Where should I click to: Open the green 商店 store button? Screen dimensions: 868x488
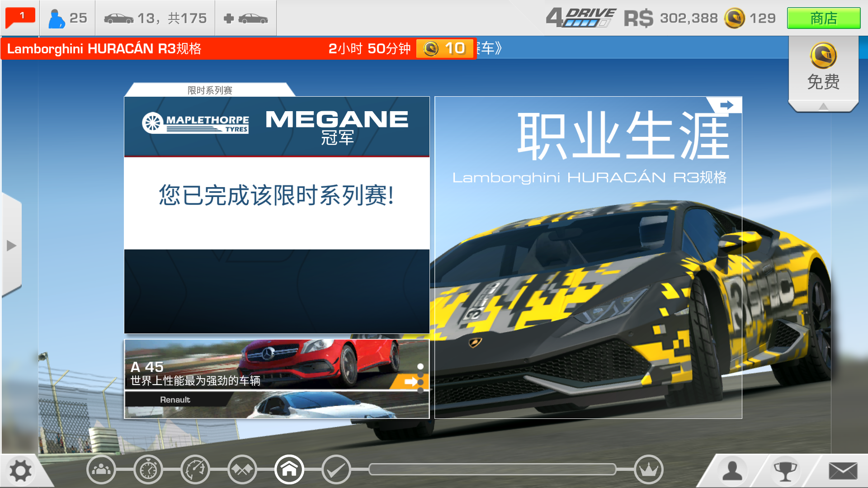(x=823, y=18)
